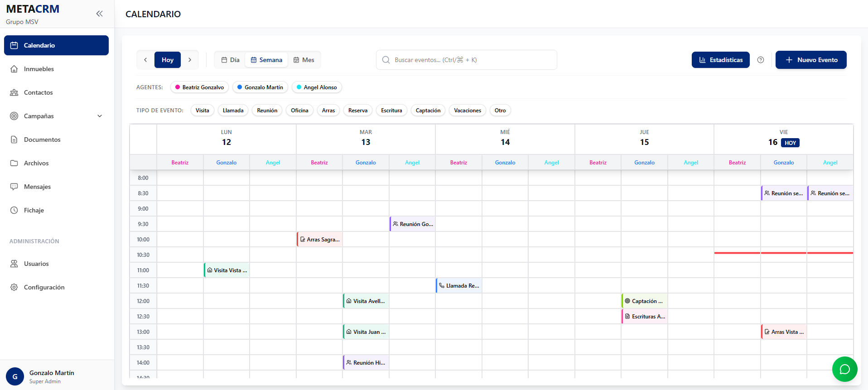The height and width of the screenshot is (390, 868).
Task: Toggle the Otro event type filter
Action: (x=500, y=111)
